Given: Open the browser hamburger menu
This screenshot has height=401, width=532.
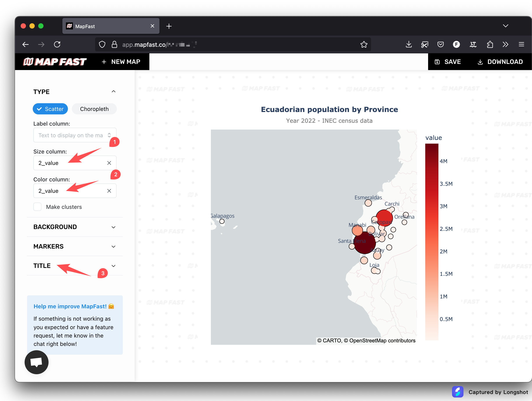Looking at the screenshot, I should point(521,45).
